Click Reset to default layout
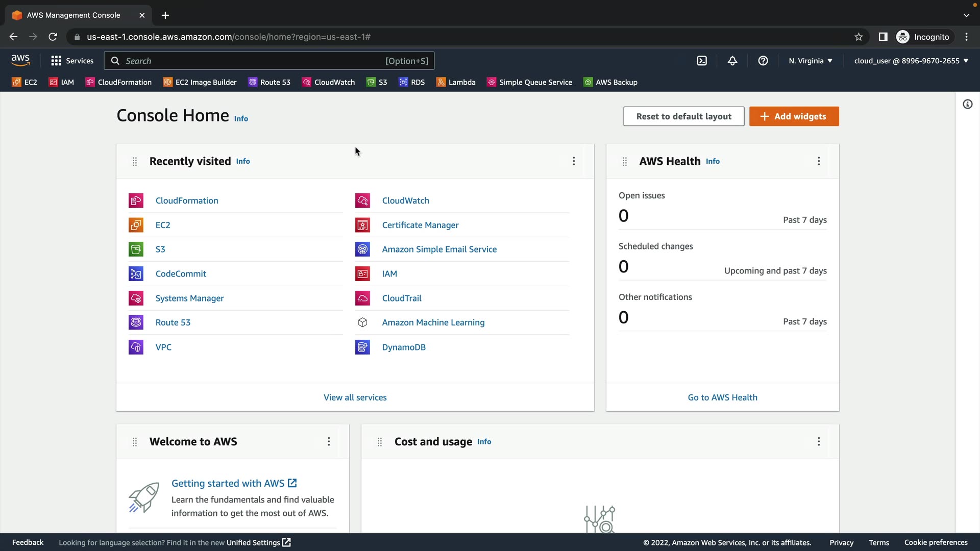 683,116
